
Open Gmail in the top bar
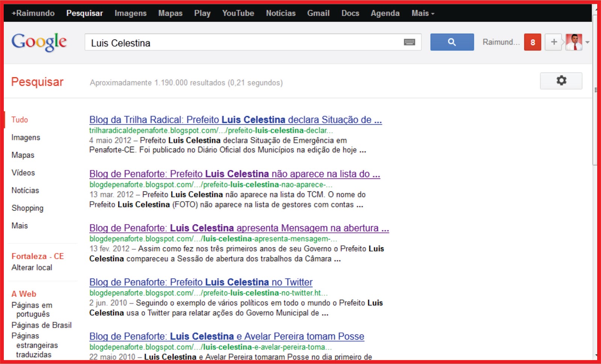[318, 13]
